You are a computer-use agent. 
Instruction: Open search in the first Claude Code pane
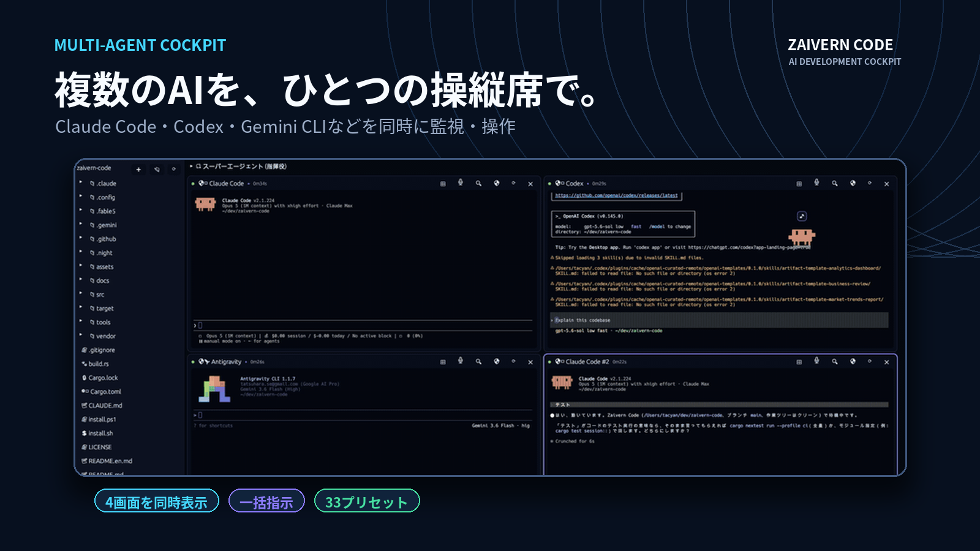click(x=478, y=184)
